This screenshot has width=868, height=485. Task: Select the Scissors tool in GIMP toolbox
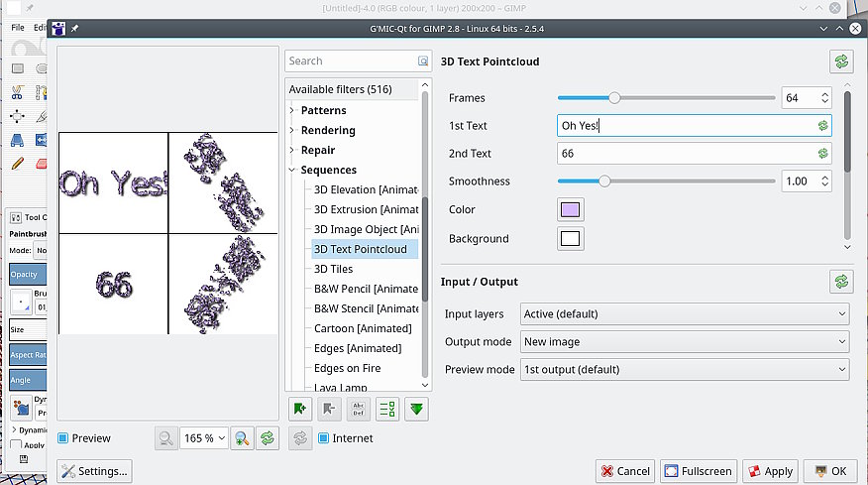17,92
